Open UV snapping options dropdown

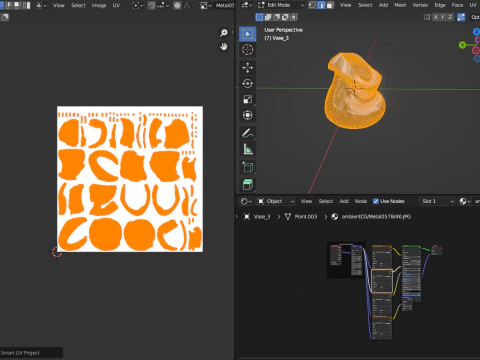click(x=163, y=5)
